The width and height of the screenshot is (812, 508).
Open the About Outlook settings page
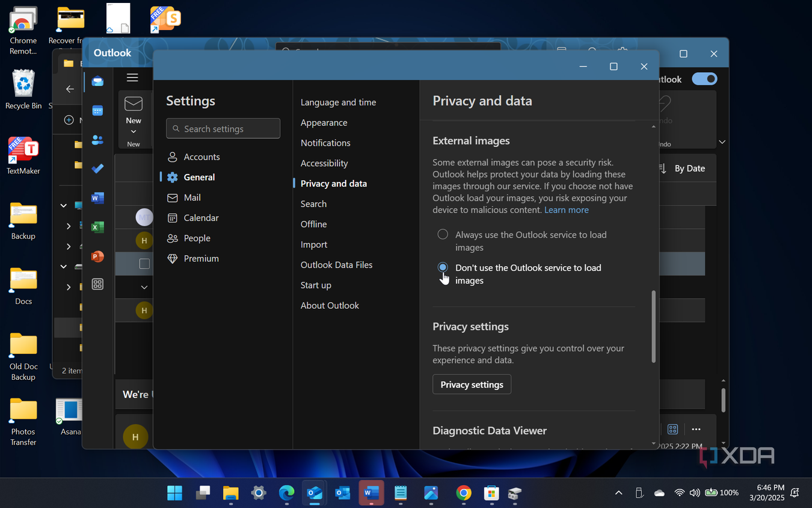pos(330,305)
